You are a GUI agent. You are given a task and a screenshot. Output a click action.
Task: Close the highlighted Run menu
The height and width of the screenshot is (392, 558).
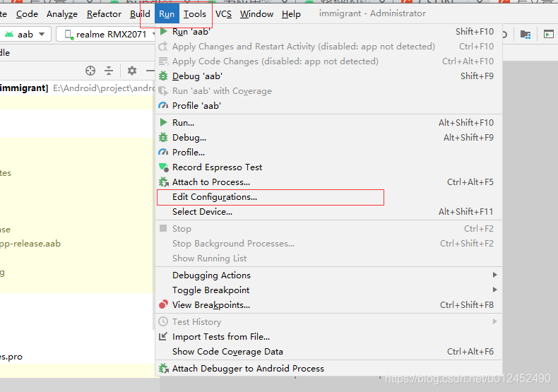click(167, 14)
